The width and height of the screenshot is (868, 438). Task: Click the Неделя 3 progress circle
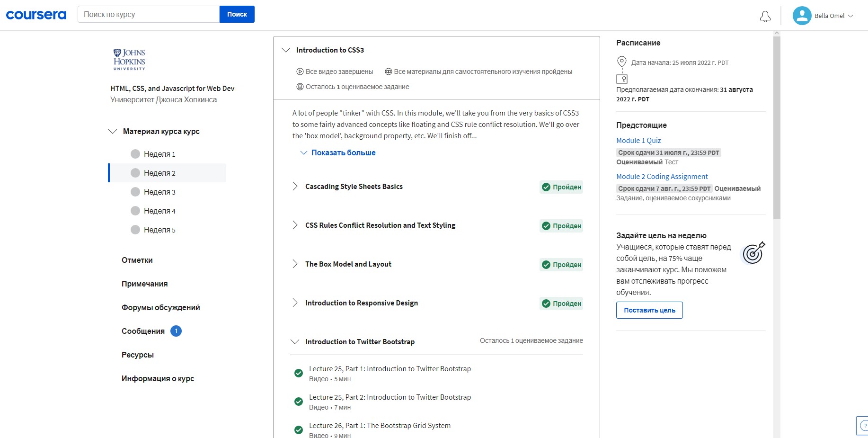pos(135,192)
